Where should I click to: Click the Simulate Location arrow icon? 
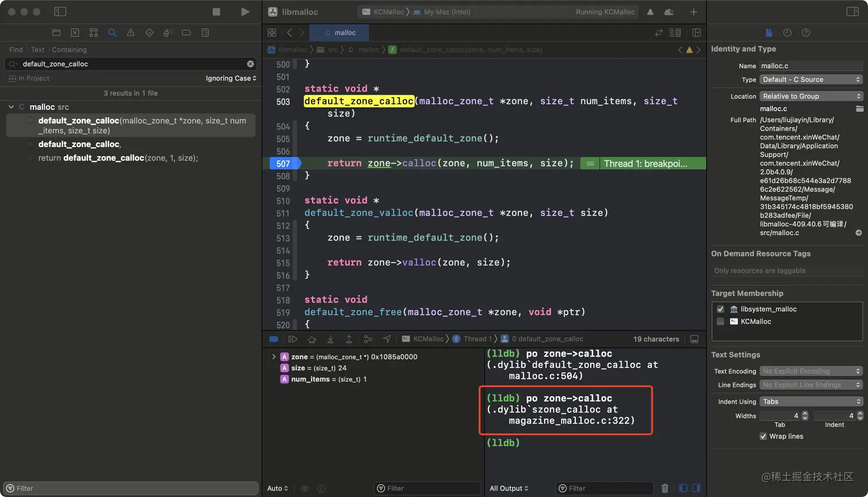click(387, 339)
